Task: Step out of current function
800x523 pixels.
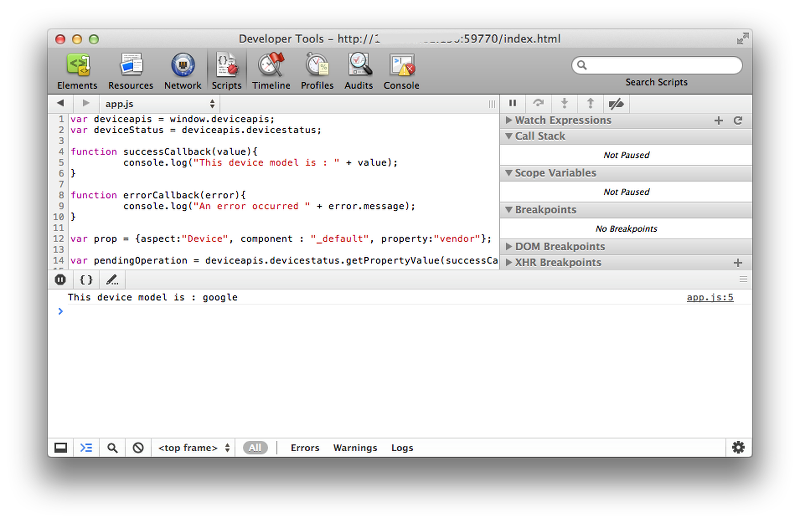Action: point(590,104)
